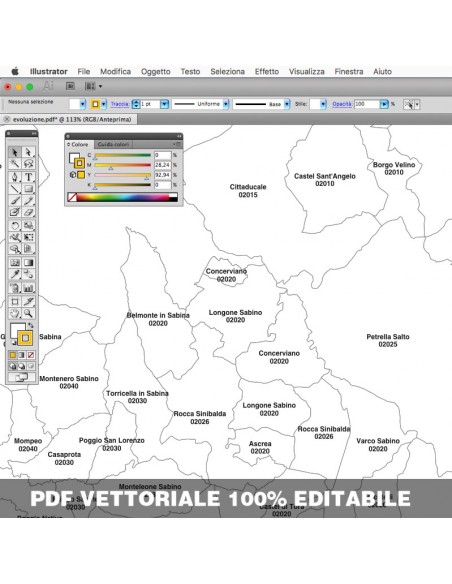This screenshot has width=452, height=584.
Task: Open the Opacità value dropdown arrow
Action: click(x=384, y=104)
